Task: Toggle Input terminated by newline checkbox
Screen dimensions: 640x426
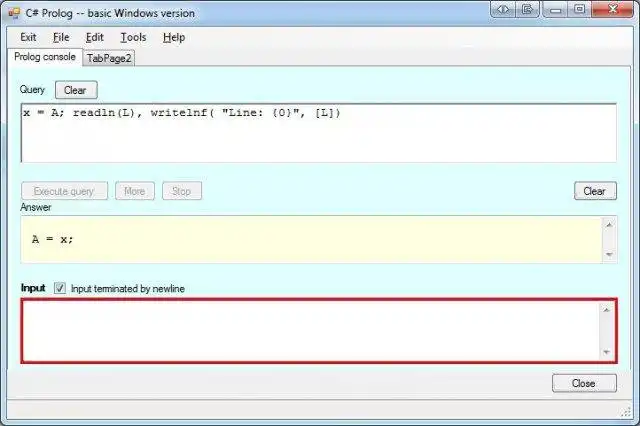Action: pos(60,288)
